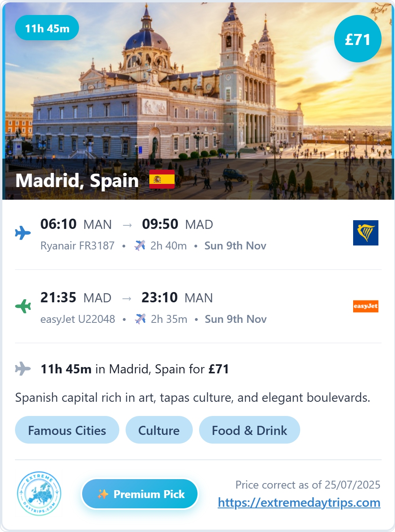The image size is (395, 532).
Task: Select the Culture tag
Action: 159,430
